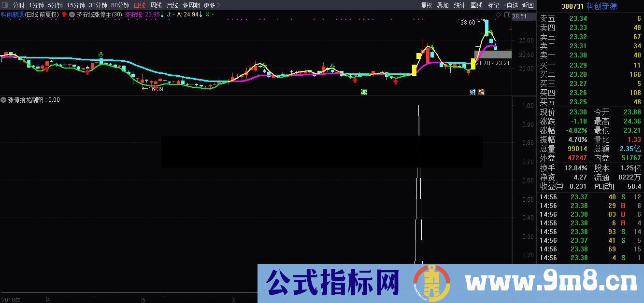The width and height of the screenshot is (644, 303).
Task: Open the 画线 drawing tool
Action: point(476,5)
